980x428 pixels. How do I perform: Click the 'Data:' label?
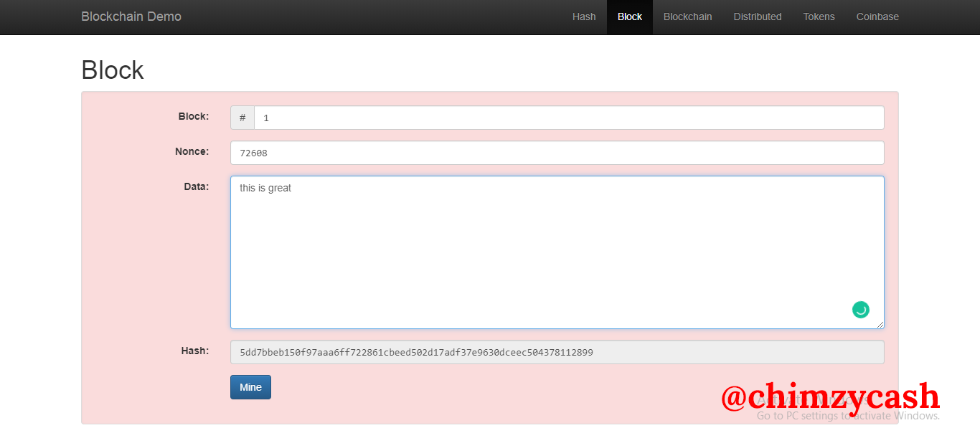click(x=197, y=186)
